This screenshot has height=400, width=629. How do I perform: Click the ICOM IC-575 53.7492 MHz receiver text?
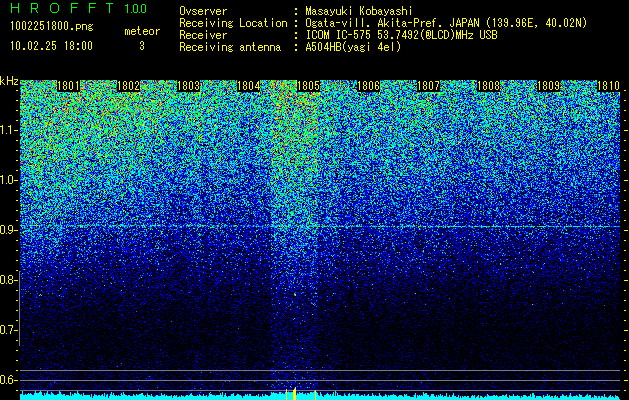pyautogui.click(x=401, y=35)
